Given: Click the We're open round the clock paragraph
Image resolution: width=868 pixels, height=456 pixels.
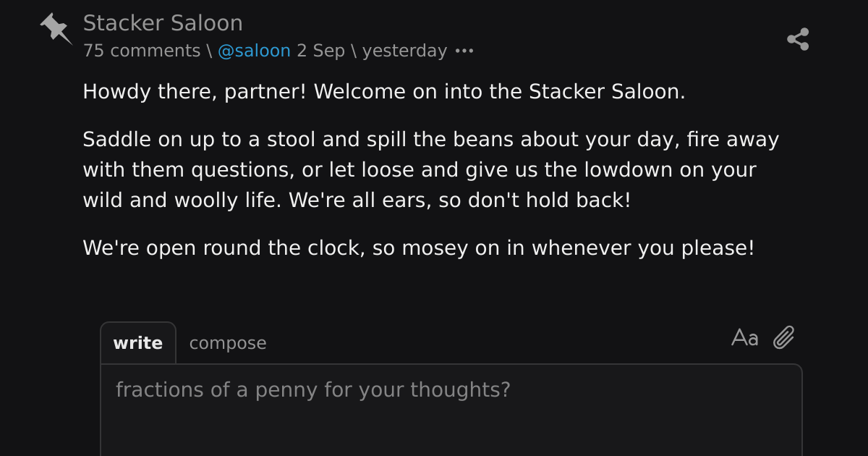Looking at the screenshot, I should 419,248.
